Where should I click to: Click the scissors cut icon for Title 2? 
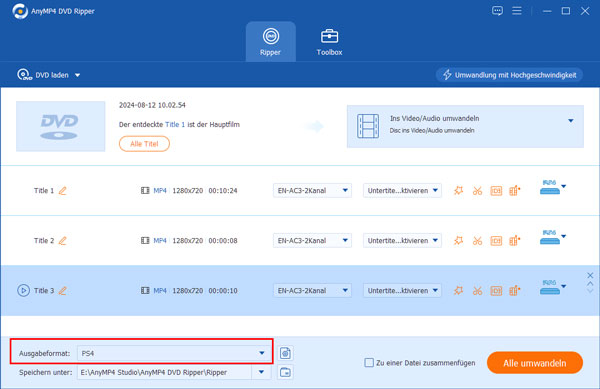coord(477,241)
